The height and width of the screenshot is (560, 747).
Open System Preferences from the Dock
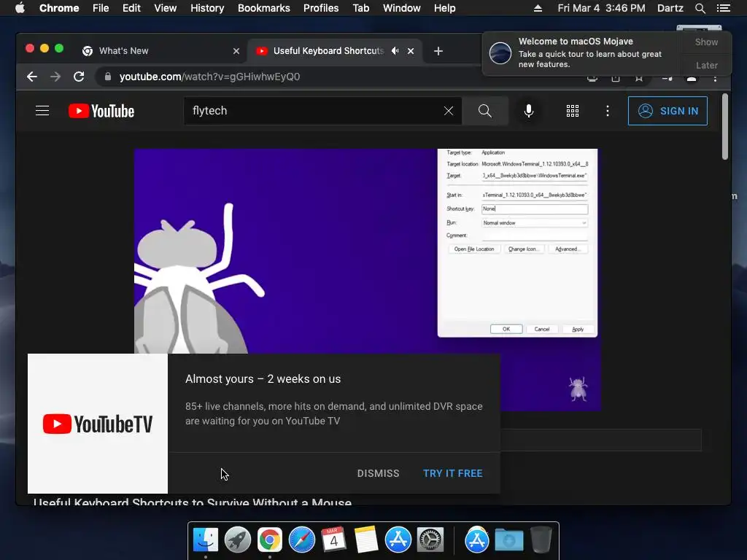430,540
